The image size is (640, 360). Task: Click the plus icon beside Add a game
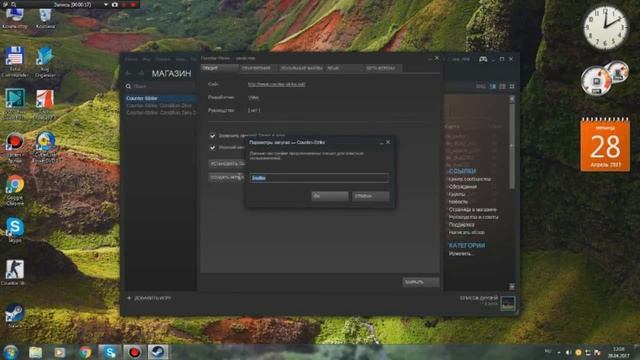[x=129, y=298]
